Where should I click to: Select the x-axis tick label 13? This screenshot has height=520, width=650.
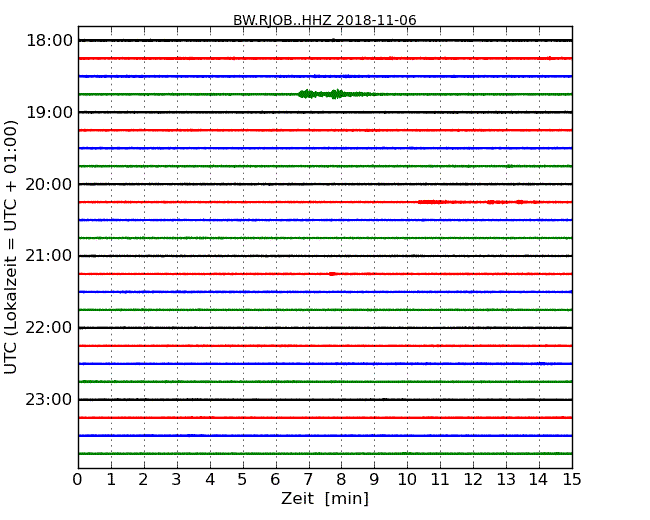coord(506,479)
